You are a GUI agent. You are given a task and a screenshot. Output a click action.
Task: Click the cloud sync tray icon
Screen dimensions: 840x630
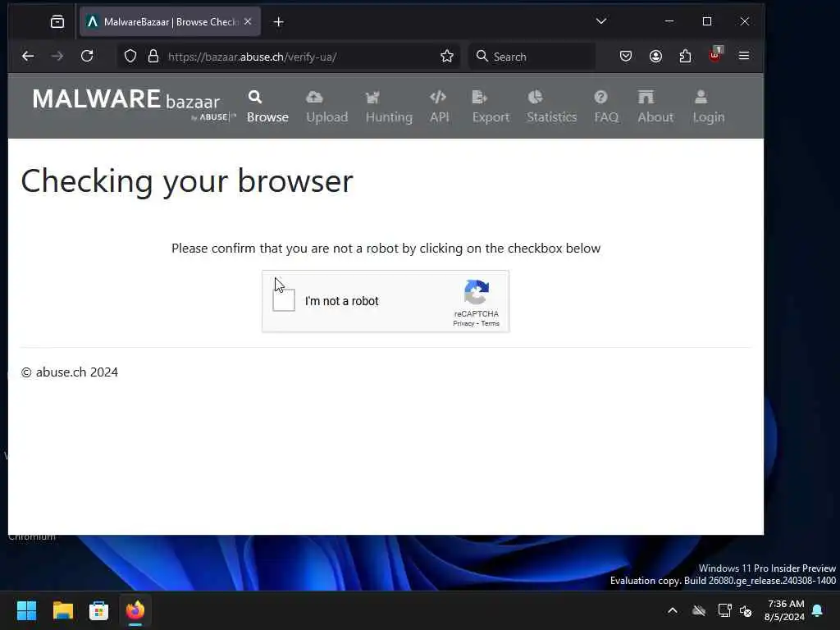coord(699,610)
